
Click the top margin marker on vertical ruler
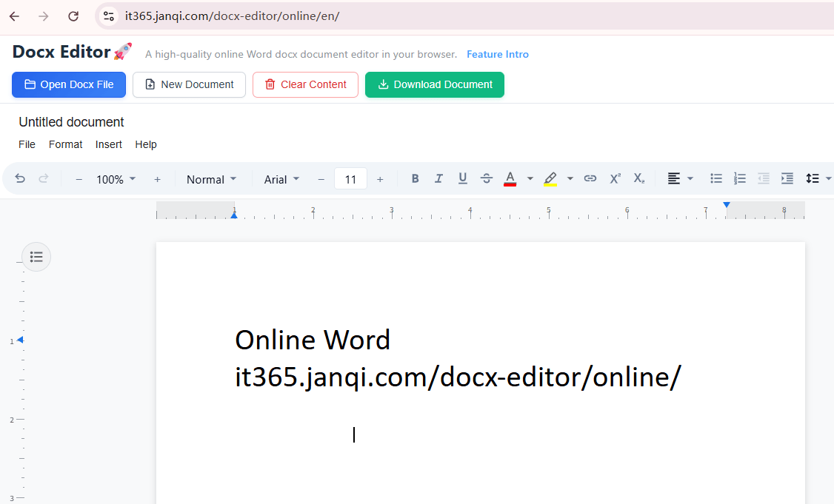coord(20,340)
